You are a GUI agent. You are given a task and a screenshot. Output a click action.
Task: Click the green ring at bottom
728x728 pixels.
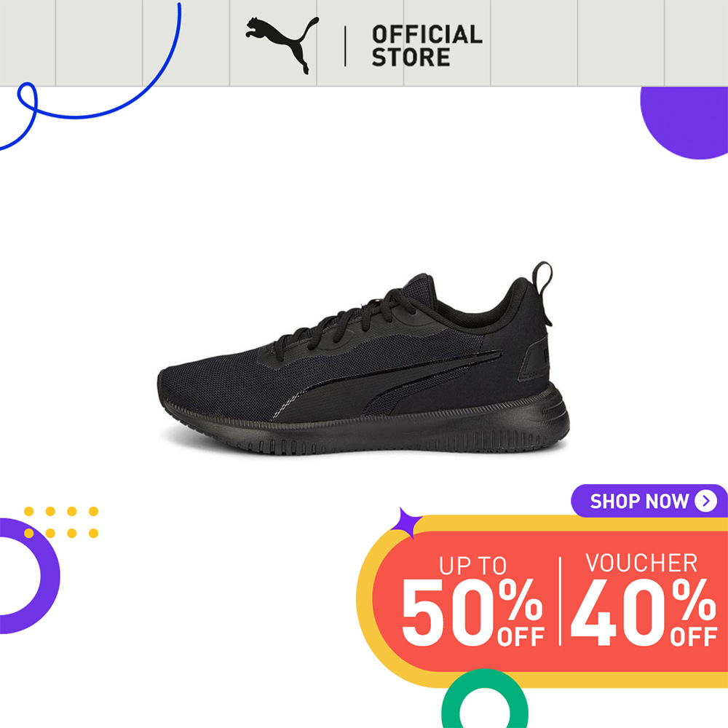tap(484, 698)
